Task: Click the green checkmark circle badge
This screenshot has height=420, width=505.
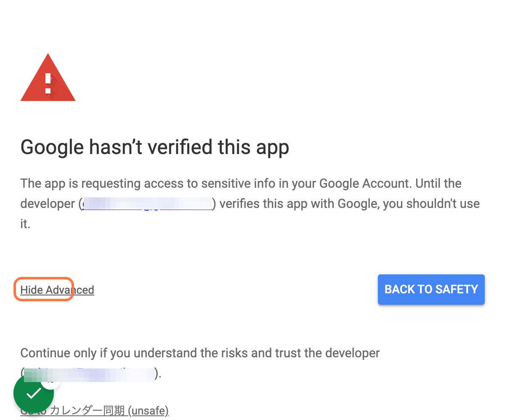Action: [34, 393]
